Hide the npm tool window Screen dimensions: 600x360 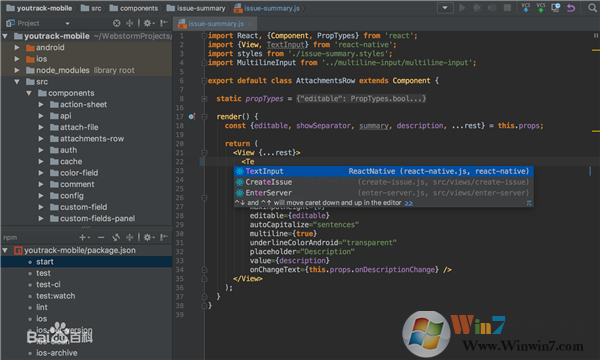pos(164,238)
